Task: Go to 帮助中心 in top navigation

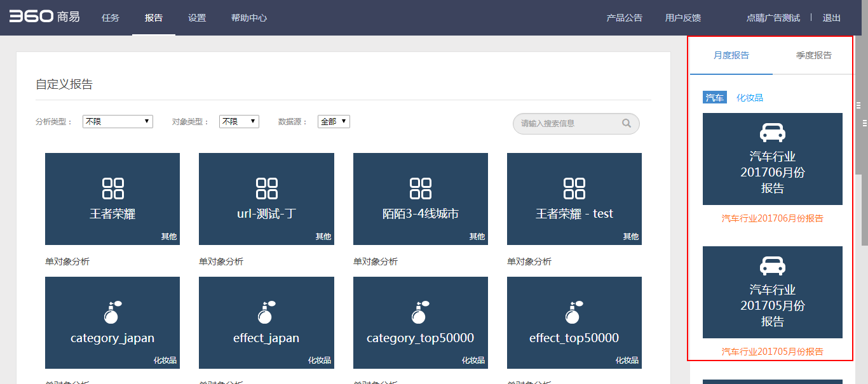Action: coord(249,18)
